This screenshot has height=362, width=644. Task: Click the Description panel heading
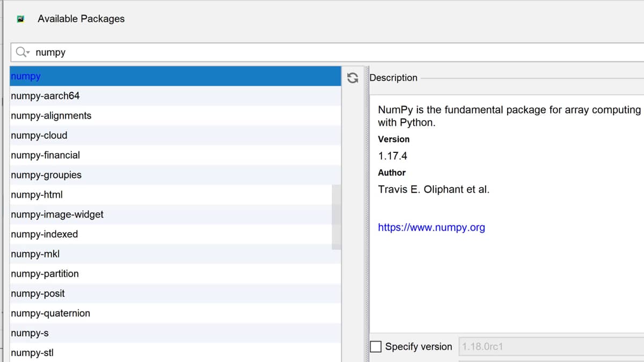[393, 78]
